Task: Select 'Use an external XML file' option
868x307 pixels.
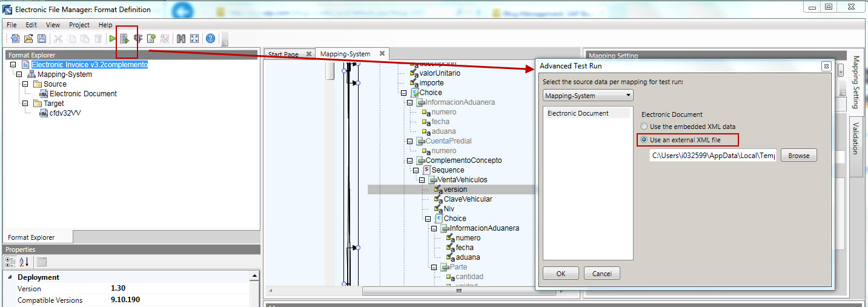Action: [x=644, y=140]
